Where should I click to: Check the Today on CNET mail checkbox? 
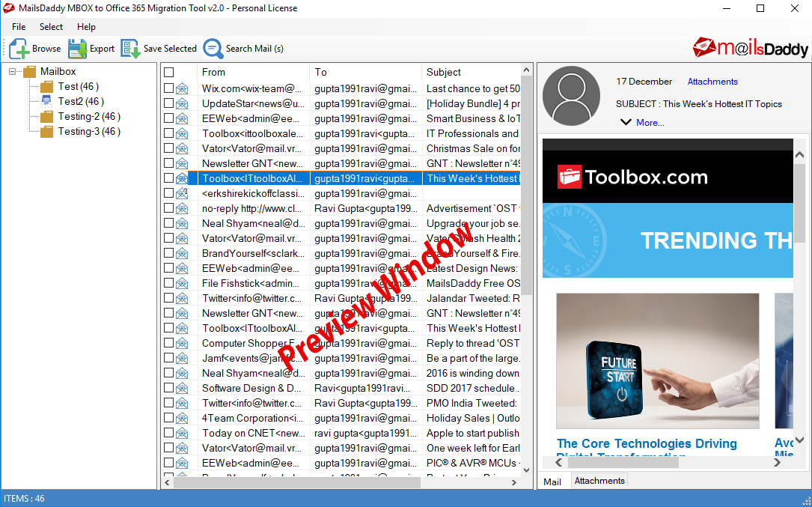coord(169,433)
